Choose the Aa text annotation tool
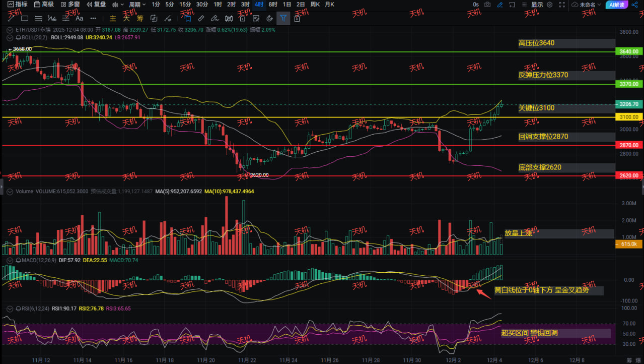Image resolution: width=644 pixels, height=364 pixels. (79, 18)
